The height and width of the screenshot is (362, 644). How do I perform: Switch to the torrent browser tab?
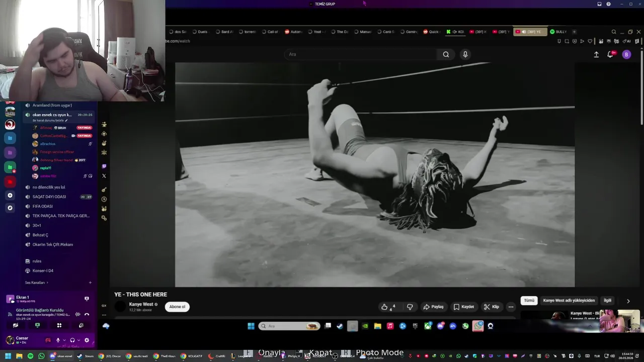click(x=247, y=32)
